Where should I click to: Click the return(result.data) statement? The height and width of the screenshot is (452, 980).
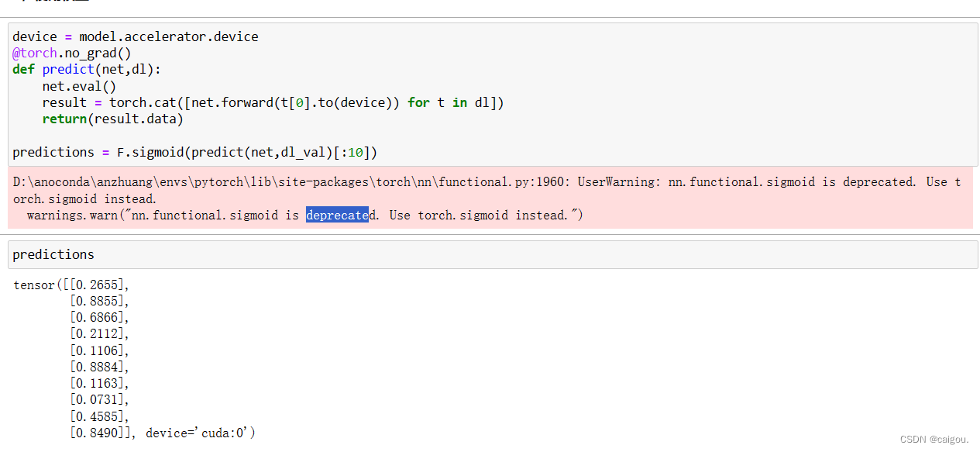(x=112, y=119)
